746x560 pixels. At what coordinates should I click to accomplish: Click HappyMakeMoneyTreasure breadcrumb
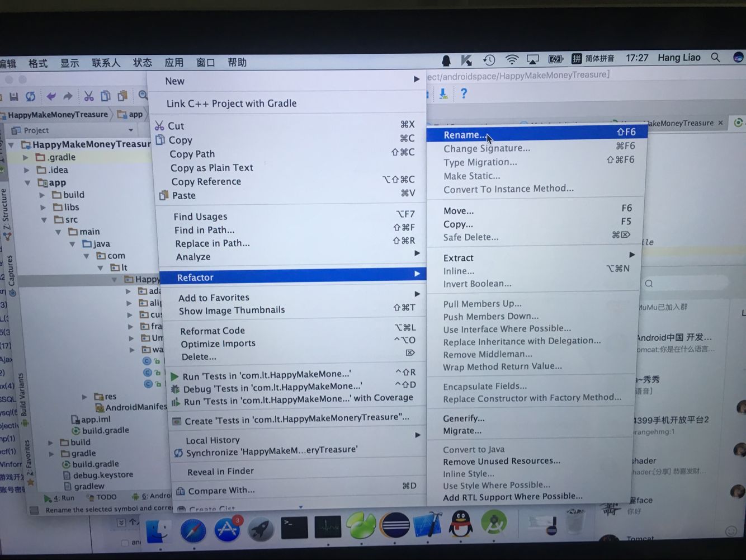(58, 115)
